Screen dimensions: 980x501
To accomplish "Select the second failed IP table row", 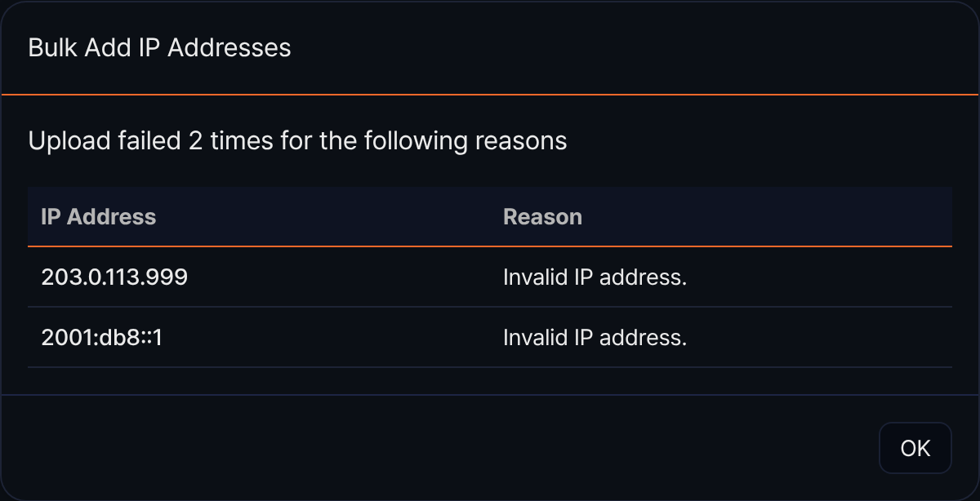I will click(490, 337).
